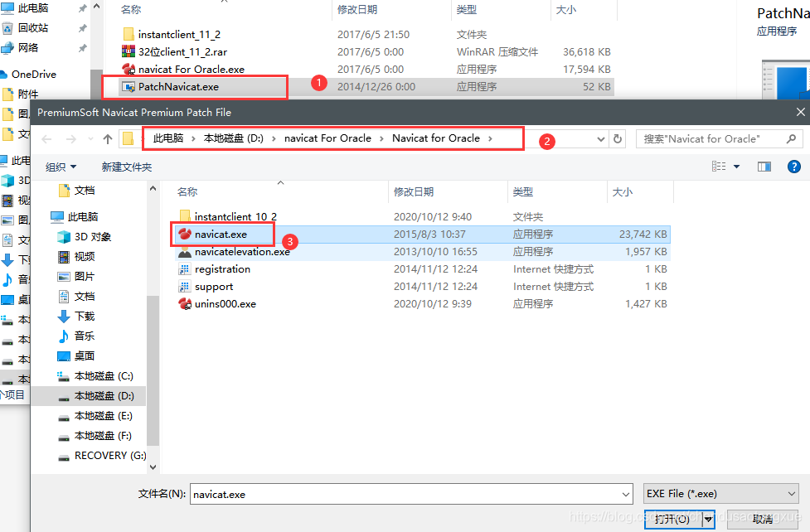This screenshot has width=810, height=532.
Task: Click the dialog tree scroll-down arrow
Action: click(x=153, y=467)
